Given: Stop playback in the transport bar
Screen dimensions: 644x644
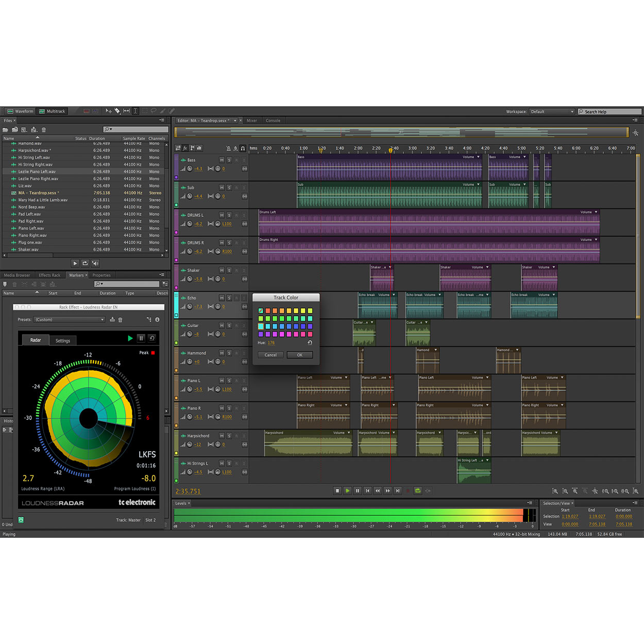Looking at the screenshot, I should point(337,491).
